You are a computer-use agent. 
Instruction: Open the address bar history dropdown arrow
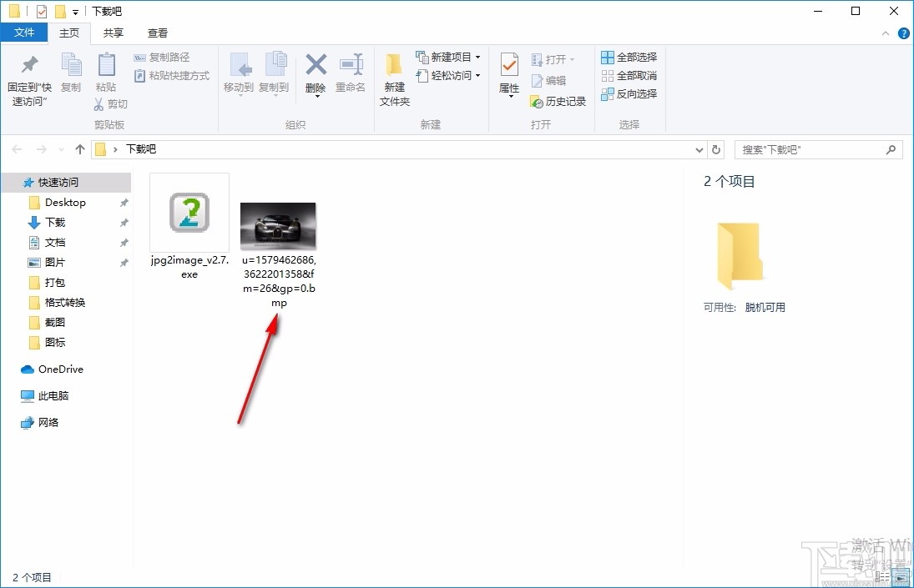click(699, 148)
